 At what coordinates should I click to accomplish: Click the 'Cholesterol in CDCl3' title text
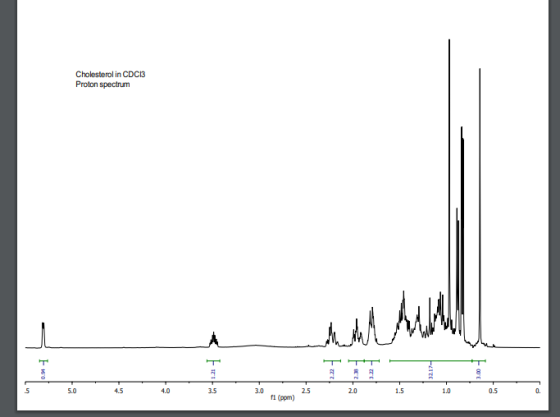click(x=110, y=74)
